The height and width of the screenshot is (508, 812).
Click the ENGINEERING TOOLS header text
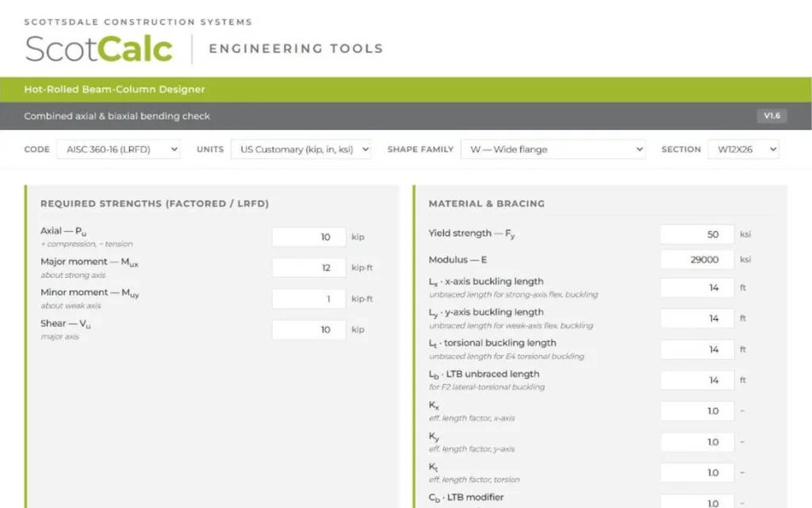click(297, 48)
